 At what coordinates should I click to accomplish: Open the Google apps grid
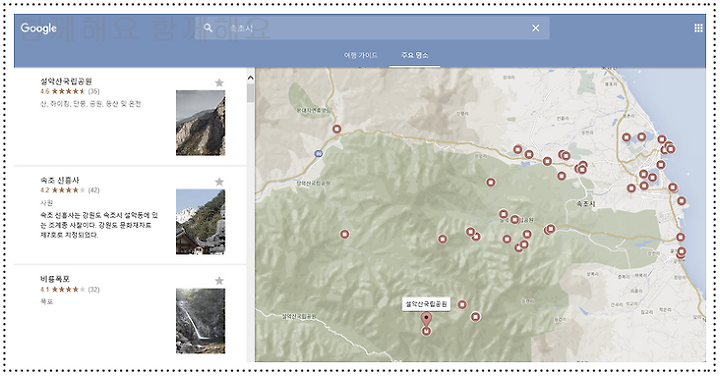coord(698,28)
